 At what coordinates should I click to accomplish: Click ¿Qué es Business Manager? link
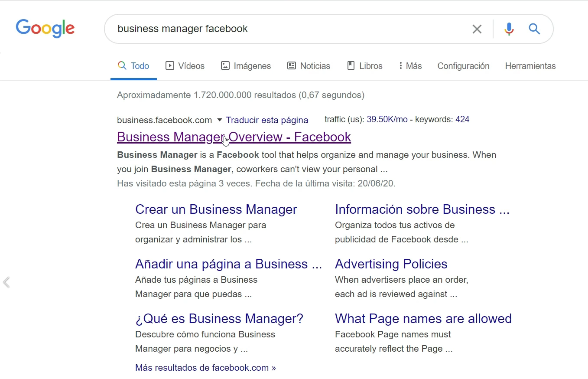coord(219,319)
